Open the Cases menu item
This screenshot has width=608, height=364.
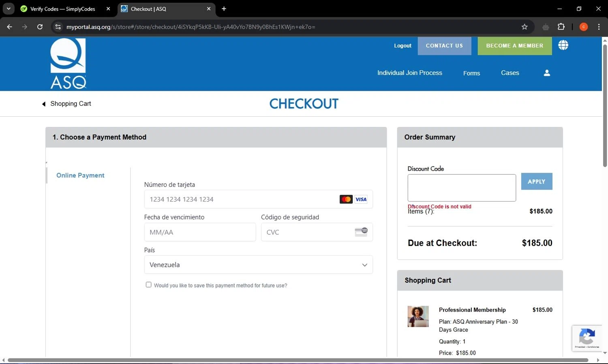(x=510, y=73)
